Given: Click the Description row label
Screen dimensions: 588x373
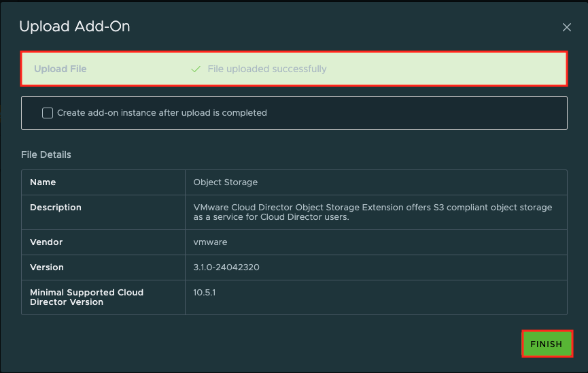Looking at the screenshot, I should 56,208.
